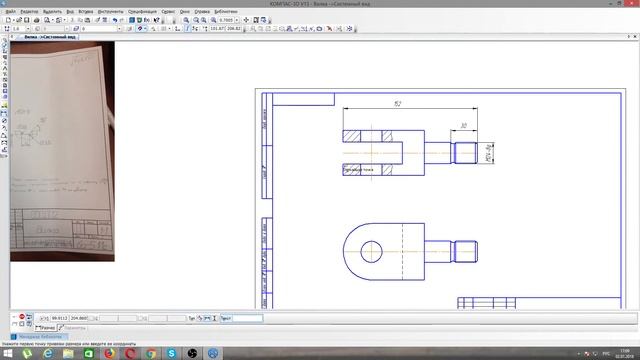Open the Окно menu
Image resolution: width=640 pixels, height=360 pixels.
[x=184, y=12]
